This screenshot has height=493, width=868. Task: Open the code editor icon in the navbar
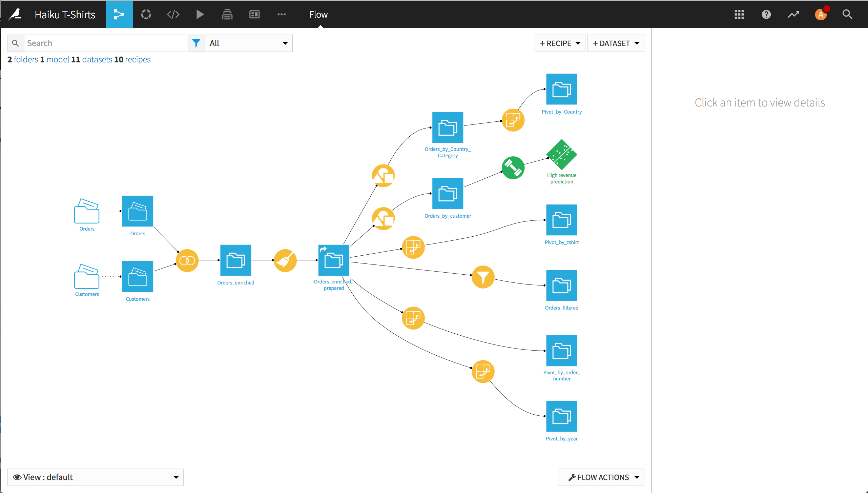(x=173, y=14)
